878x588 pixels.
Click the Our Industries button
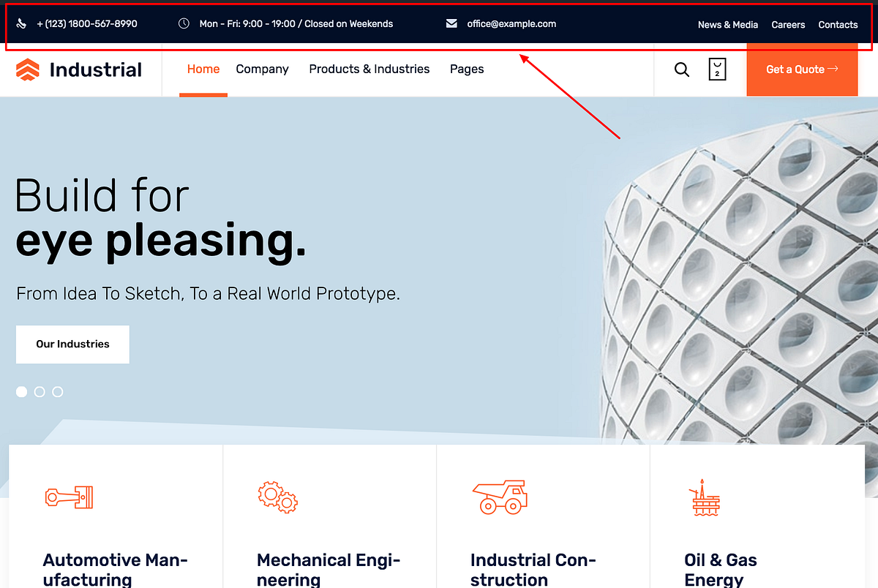tap(72, 344)
